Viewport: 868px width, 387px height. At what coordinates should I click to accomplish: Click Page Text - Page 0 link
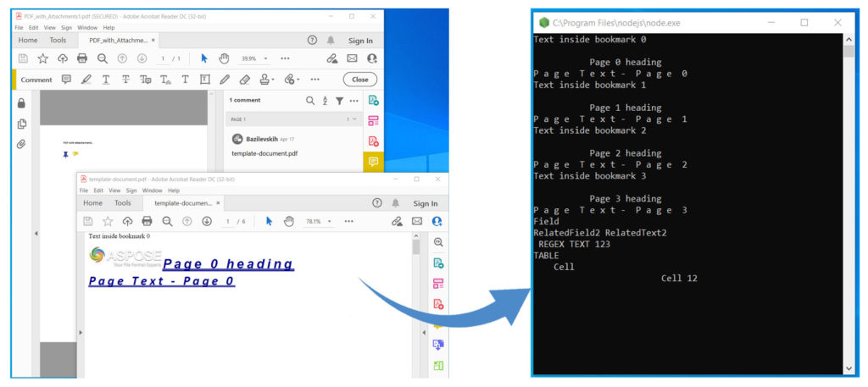point(162,281)
